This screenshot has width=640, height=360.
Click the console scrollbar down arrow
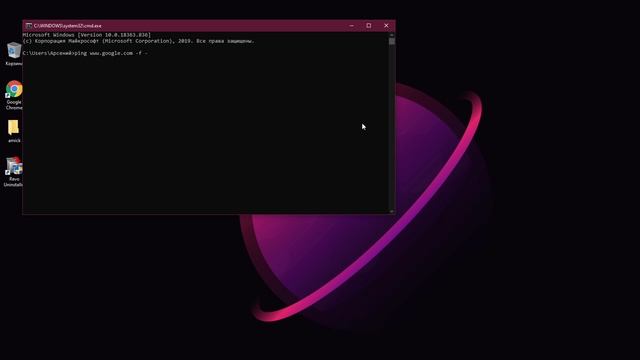[392, 211]
